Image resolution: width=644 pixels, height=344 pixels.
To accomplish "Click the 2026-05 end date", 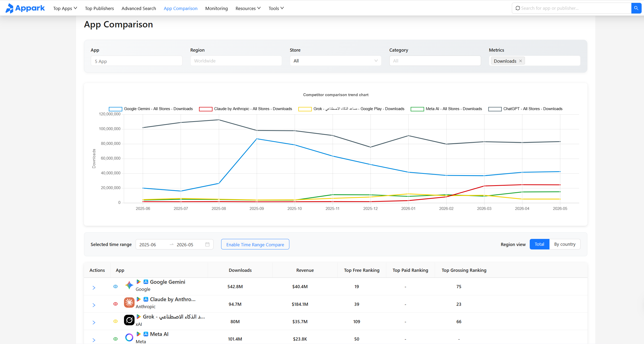I will click(x=185, y=245).
